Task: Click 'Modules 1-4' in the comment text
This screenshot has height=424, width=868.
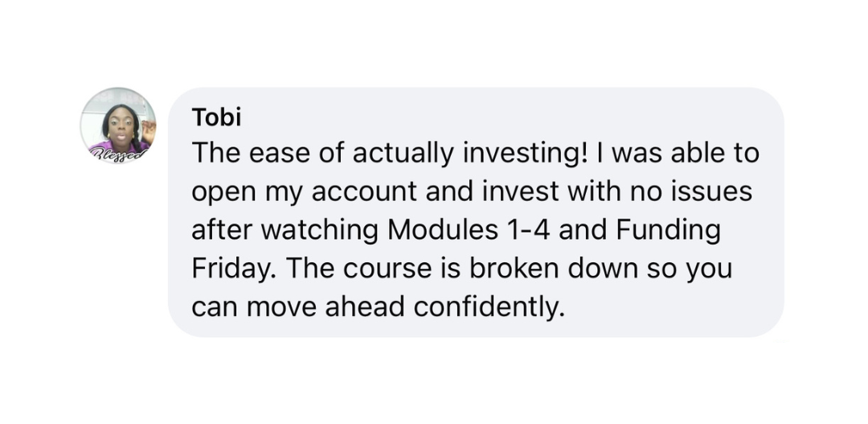Action: click(x=469, y=231)
